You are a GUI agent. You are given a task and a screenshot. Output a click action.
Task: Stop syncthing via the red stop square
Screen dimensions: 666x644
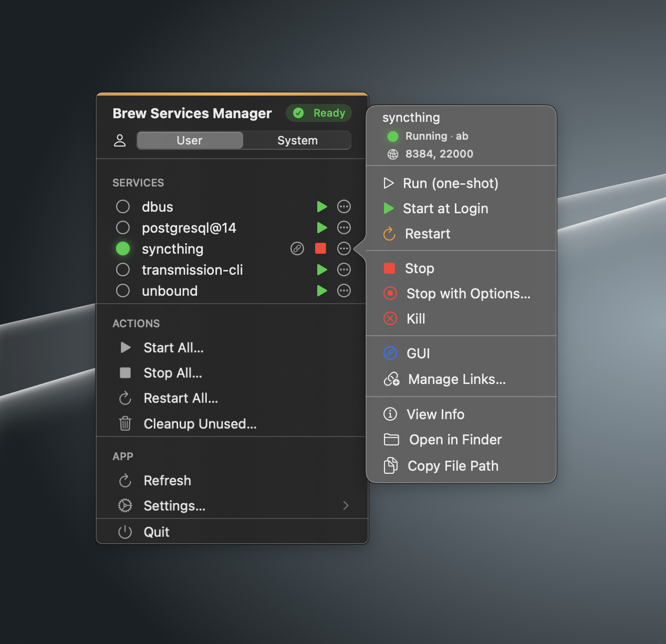point(320,248)
